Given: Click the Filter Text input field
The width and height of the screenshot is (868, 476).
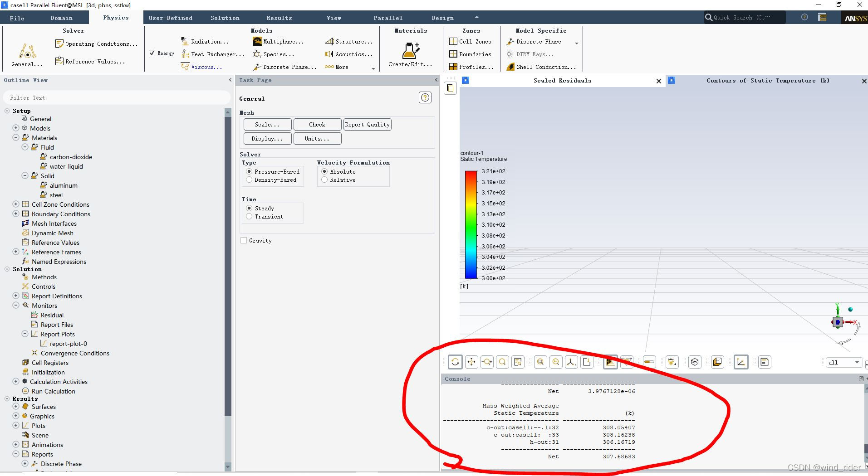Looking at the screenshot, I should pos(117,97).
